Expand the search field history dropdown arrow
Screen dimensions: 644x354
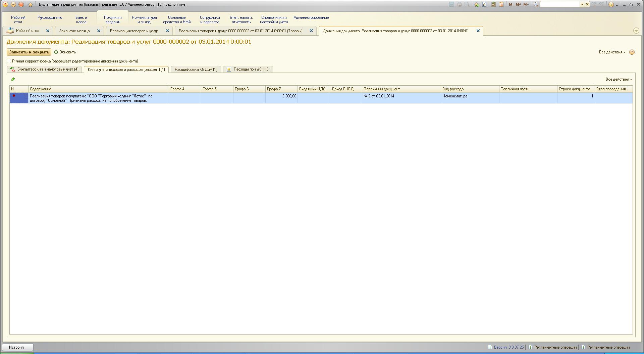pos(582,4)
